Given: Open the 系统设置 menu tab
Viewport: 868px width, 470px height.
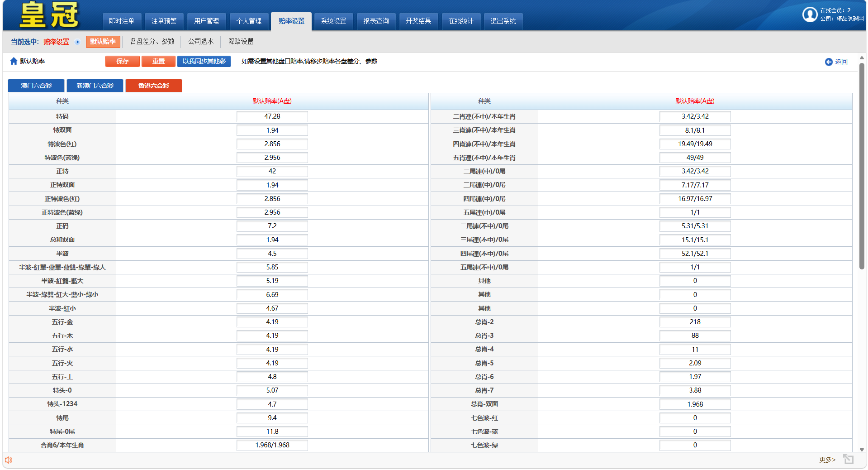Looking at the screenshot, I should tap(333, 21).
